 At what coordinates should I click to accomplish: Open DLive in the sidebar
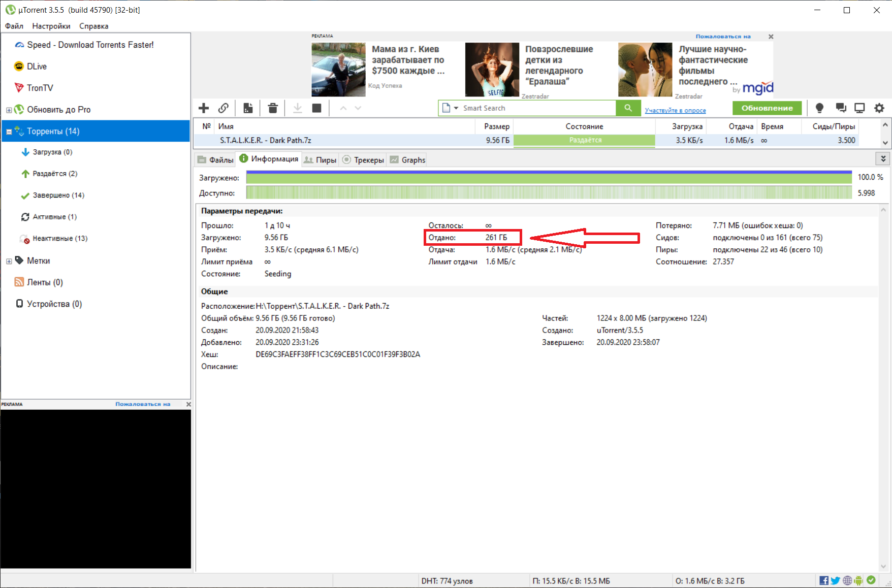(37, 67)
